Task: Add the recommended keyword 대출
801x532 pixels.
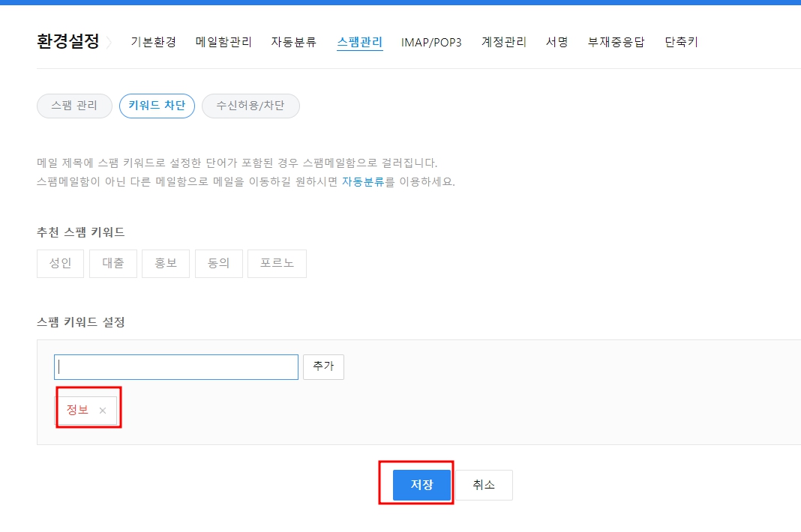Action: (x=112, y=263)
